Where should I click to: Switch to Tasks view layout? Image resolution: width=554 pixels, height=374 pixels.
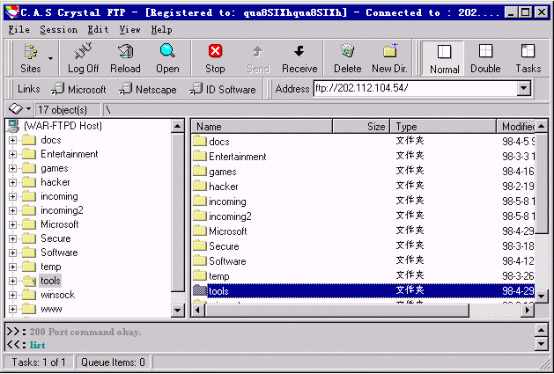528,58
